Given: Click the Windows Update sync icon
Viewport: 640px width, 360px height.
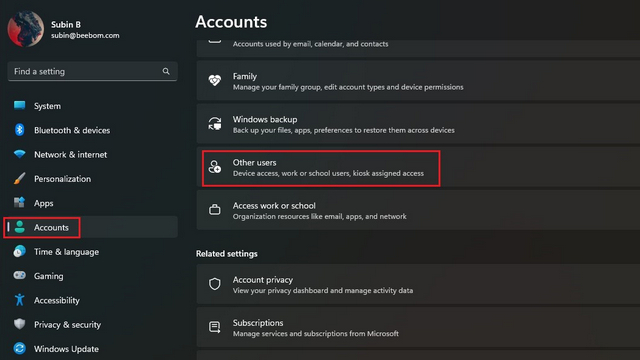Looking at the screenshot, I should coord(19,349).
